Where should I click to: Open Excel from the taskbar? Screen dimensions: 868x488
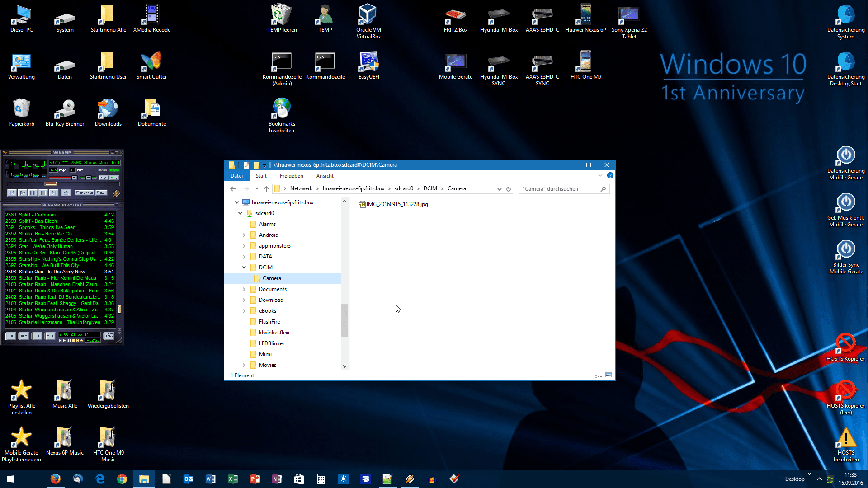pos(233,479)
